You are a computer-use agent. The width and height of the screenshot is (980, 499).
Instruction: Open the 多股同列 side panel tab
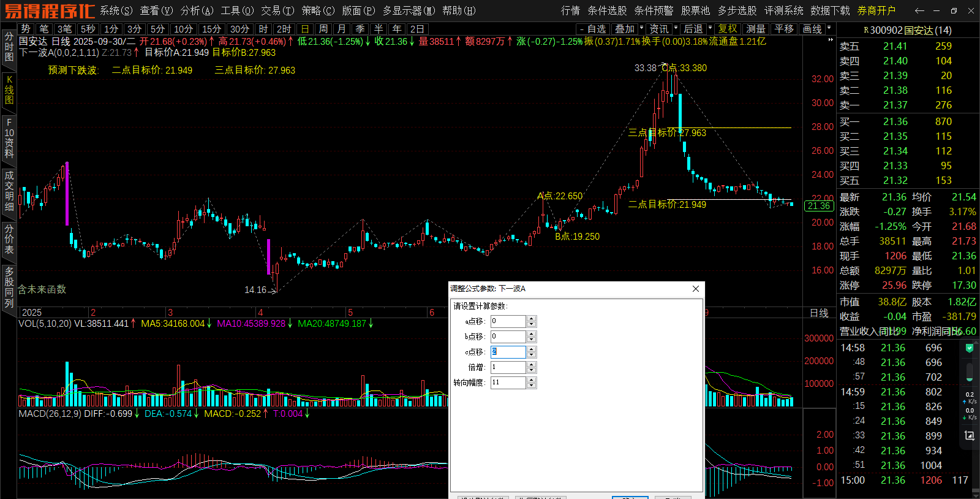(9, 287)
